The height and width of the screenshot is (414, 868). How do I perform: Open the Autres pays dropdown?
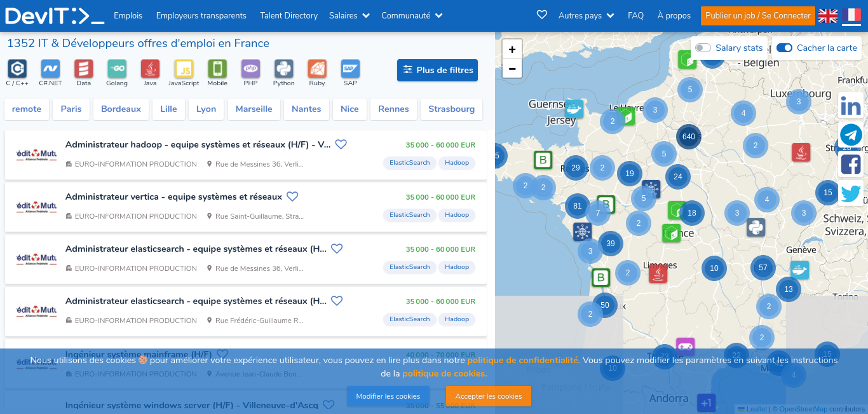coord(587,15)
